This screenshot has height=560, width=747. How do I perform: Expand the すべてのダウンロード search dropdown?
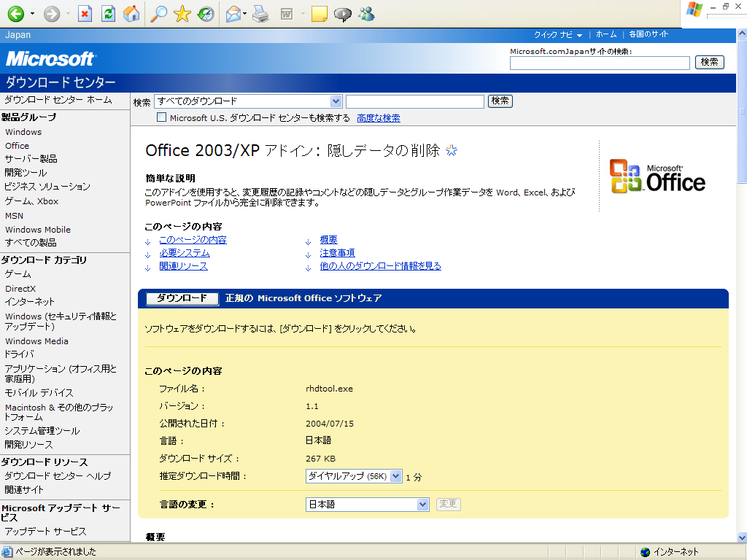(x=336, y=101)
